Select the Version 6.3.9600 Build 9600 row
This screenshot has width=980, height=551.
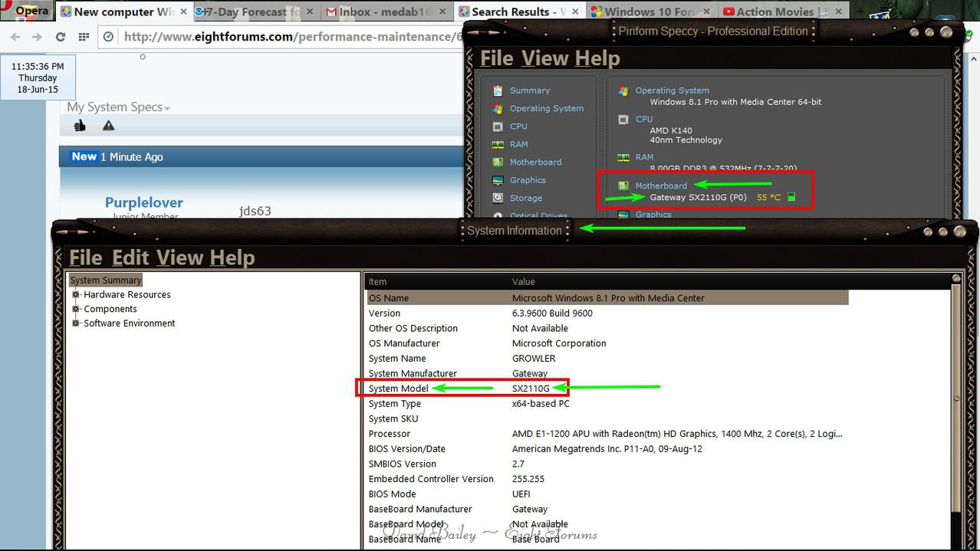pos(607,313)
